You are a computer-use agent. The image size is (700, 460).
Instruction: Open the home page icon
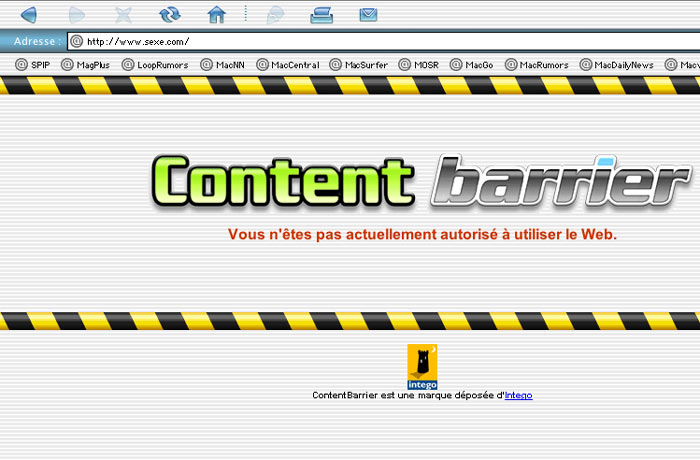click(x=217, y=15)
